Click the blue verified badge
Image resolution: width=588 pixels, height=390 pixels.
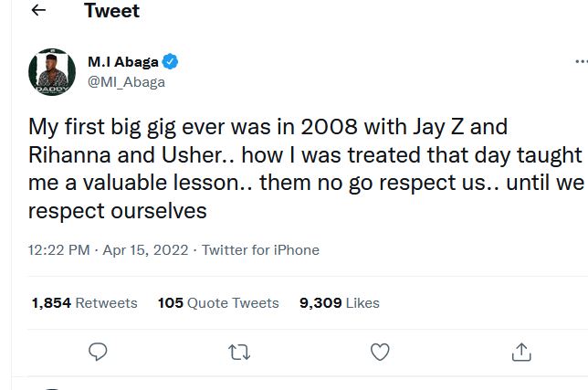point(171,62)
